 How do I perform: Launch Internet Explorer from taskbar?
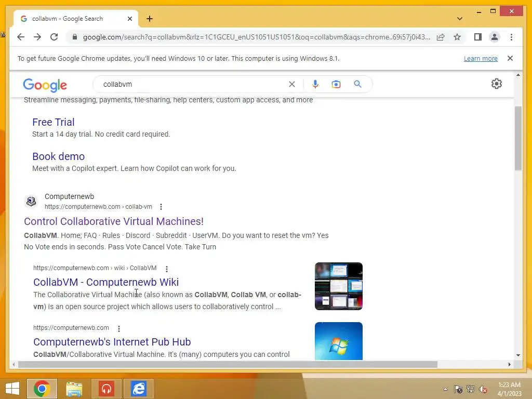138,389
